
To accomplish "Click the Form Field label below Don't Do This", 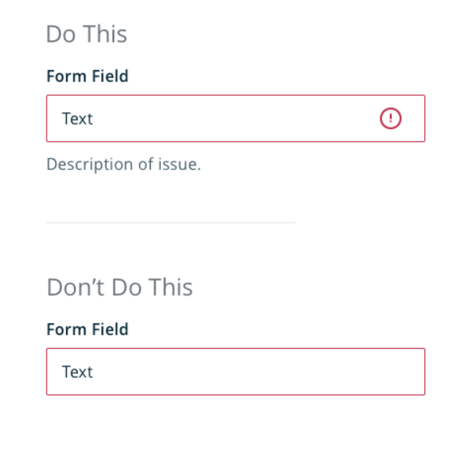I will click(87, 329).
